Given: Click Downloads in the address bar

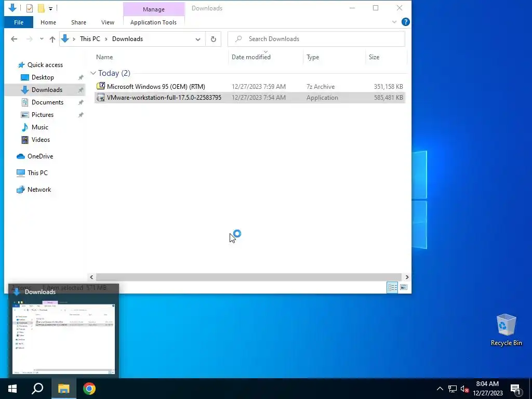Looking at the screenshot, I should pos(128,39).
